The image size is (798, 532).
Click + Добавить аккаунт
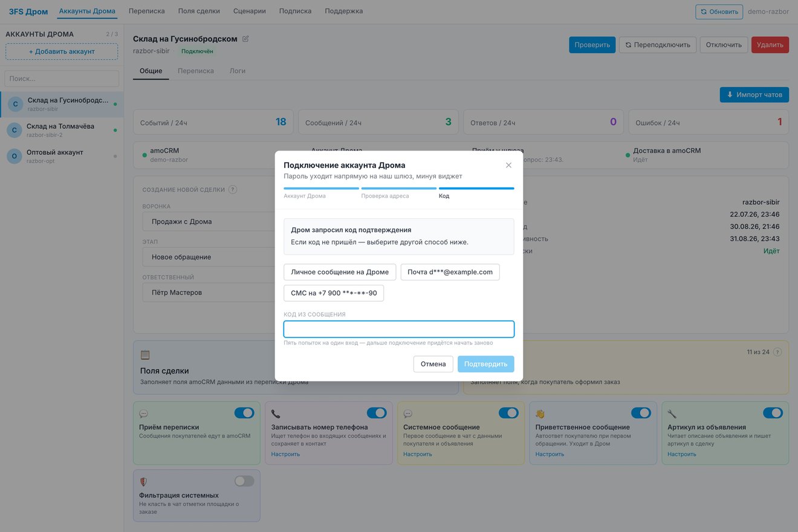tap(62, 51)
